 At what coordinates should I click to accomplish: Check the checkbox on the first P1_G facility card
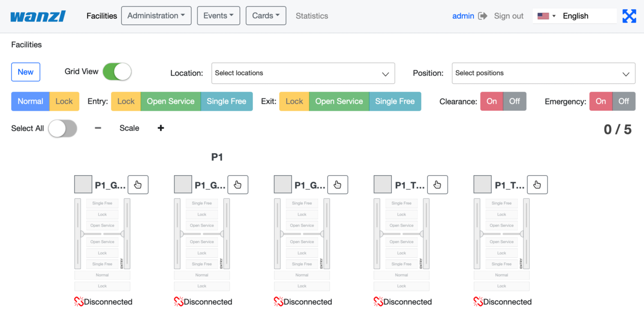(x=83, y=184)
